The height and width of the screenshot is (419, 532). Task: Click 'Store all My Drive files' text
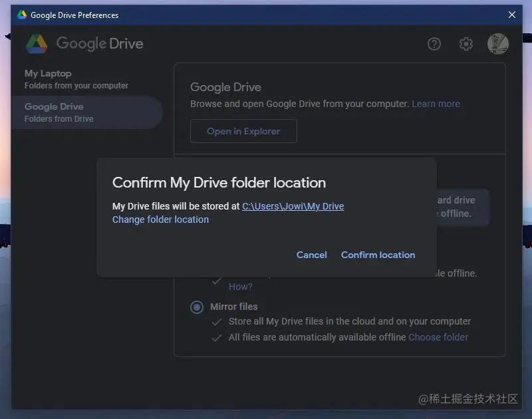[350, 321]
